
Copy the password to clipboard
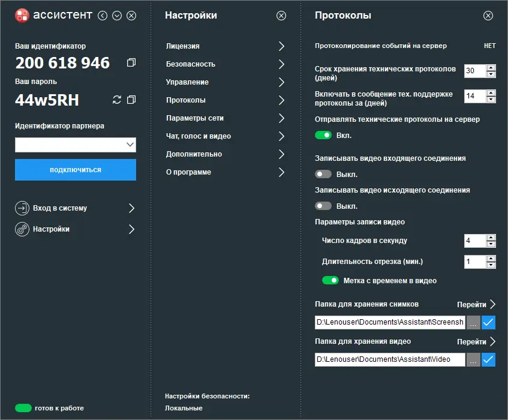click(131, 100)
